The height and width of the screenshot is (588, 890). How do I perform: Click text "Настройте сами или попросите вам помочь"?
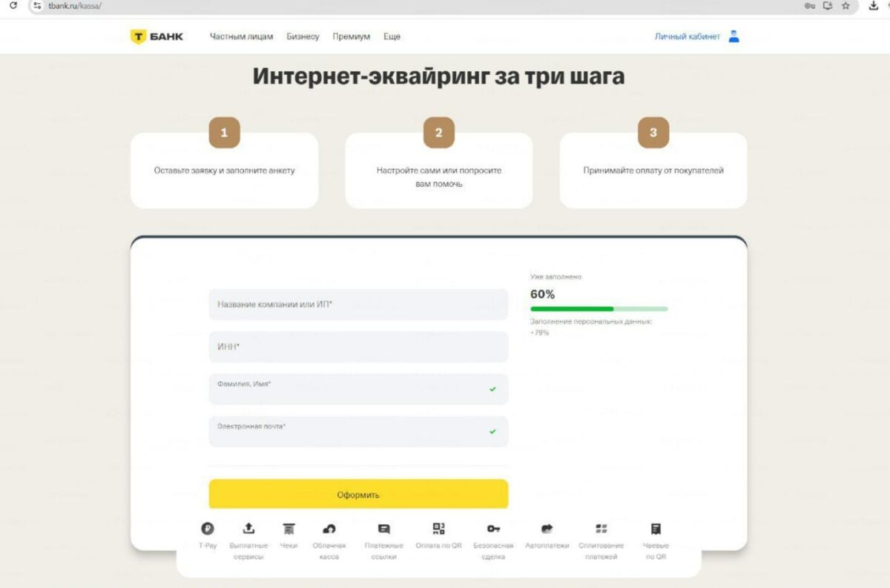tap(438, 177)
